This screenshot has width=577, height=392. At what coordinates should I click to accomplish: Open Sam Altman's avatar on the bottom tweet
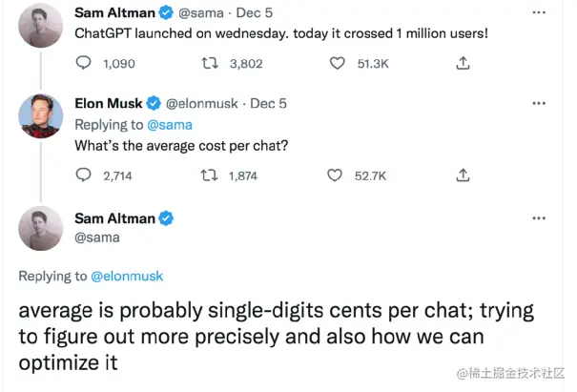(x=41, y=228)
